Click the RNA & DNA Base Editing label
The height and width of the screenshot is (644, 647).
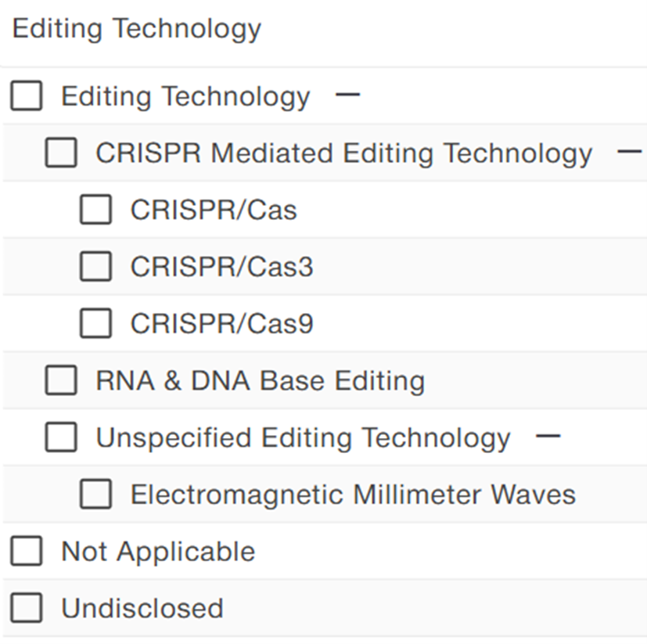click(260, 381)
